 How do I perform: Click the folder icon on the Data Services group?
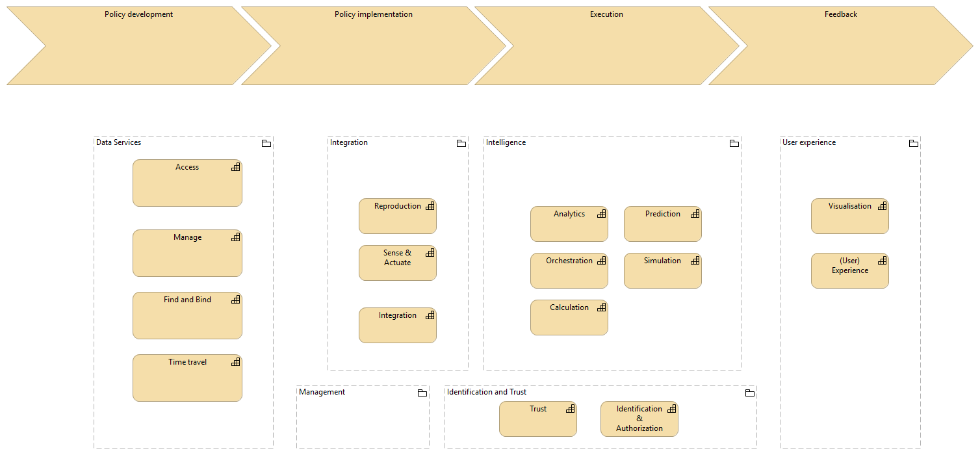266,143
